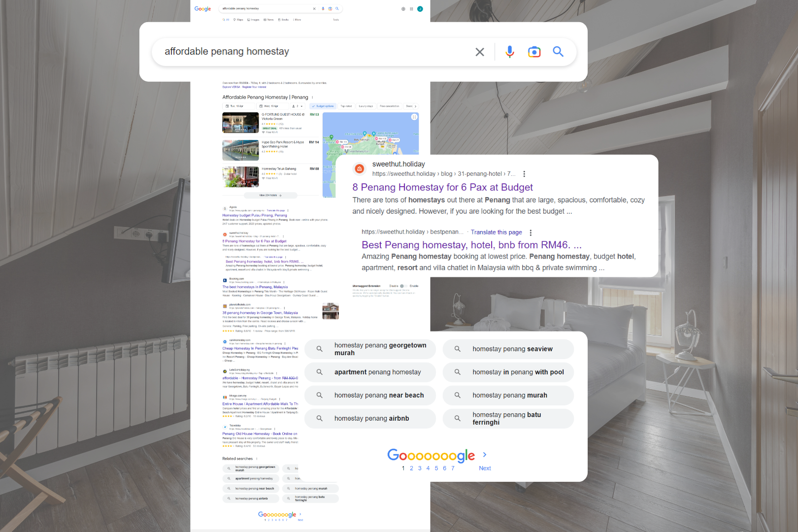Click the small magnifier icon in top search box
Screen dimensions: 798x532
(337, 8)
